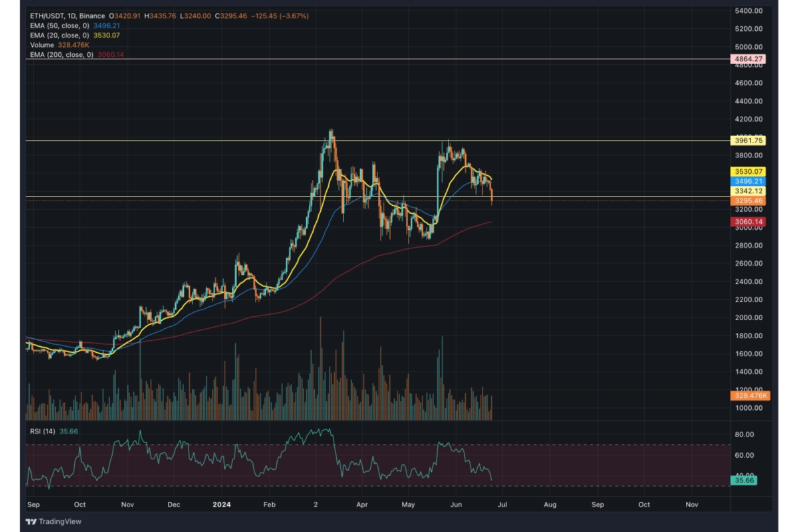
Task: Select the RSI (14) indicator legend label
Action: pyautogui.click(x=43, y=431)
